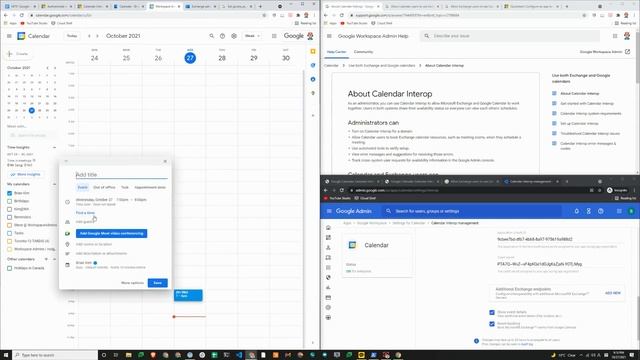The width and height of the screenshot is (640, 360).
Task: Open the help icon in Google Admin
Action: click(601, 211)
